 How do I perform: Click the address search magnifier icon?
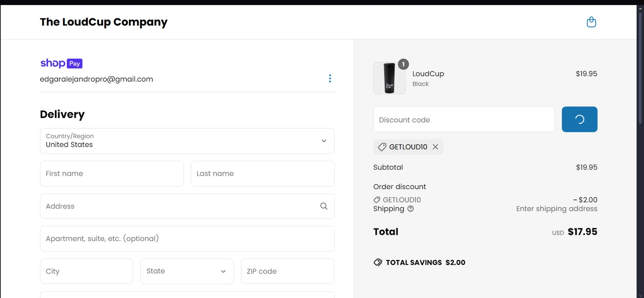coord(324,206)
